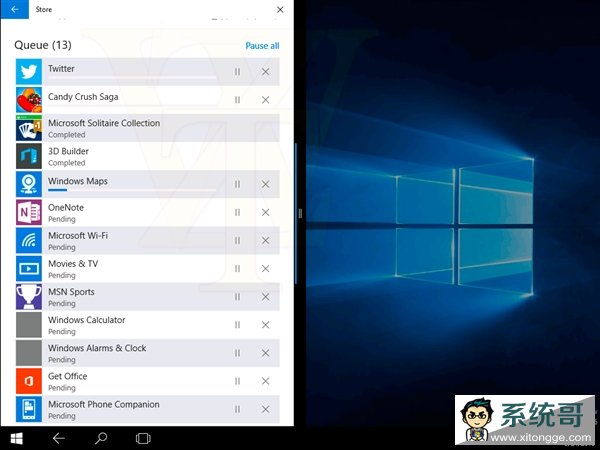600x450 pixels.
Task: Click Microsoft Solitaire Collection icon
Action: pos(29,128)
